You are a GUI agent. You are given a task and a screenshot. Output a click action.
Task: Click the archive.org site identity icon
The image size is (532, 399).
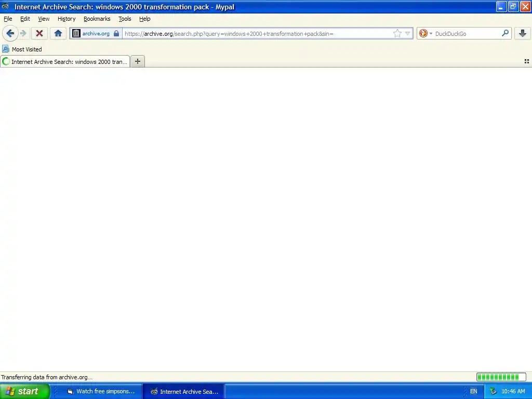click(x=76, y=33)
